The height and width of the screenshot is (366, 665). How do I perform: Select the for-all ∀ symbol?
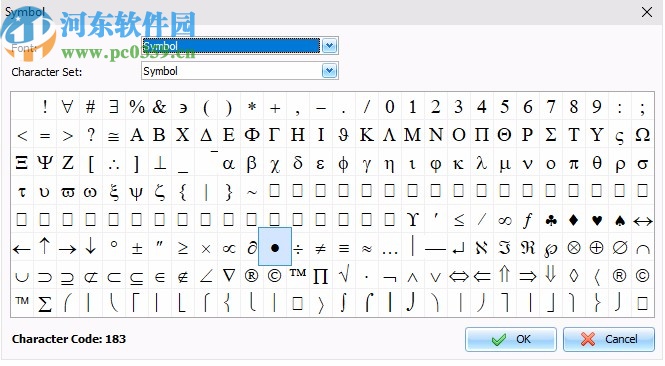tap(67, 107)
